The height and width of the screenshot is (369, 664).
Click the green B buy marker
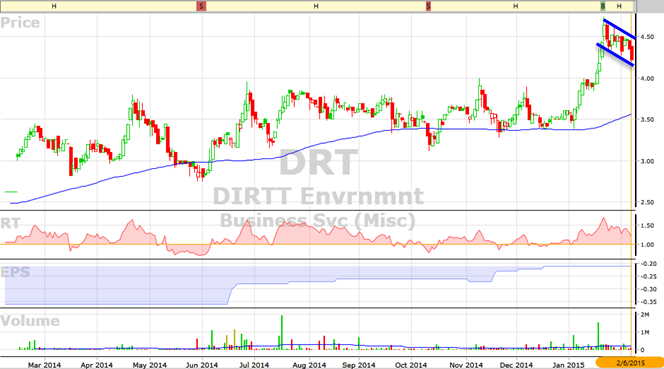[x=603, y=6]
